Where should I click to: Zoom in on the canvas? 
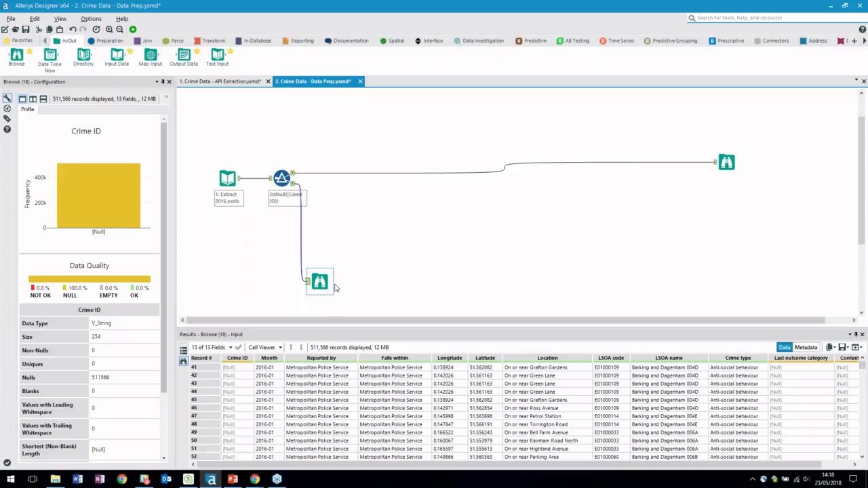coord(109,29)
